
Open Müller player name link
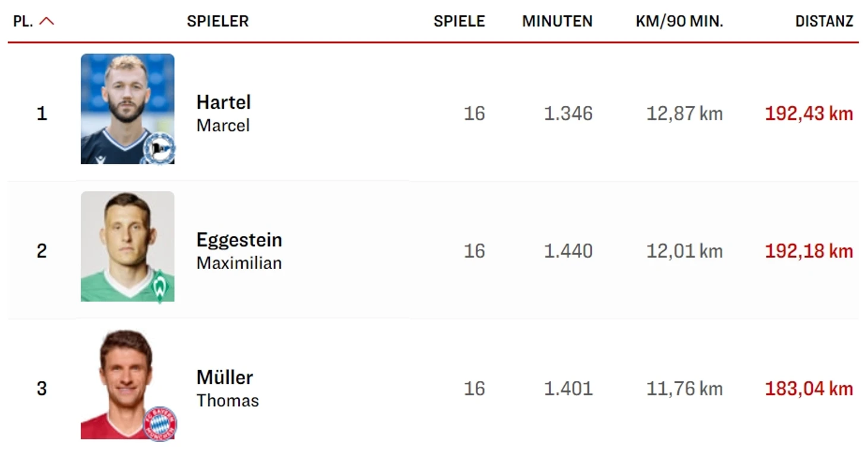click(225, 377)
